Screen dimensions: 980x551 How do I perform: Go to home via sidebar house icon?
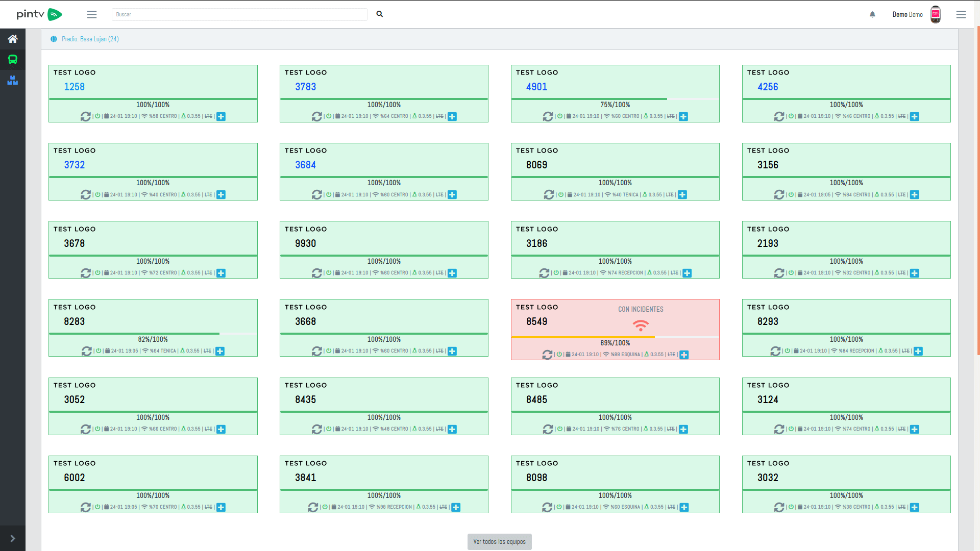coord(13,39)
